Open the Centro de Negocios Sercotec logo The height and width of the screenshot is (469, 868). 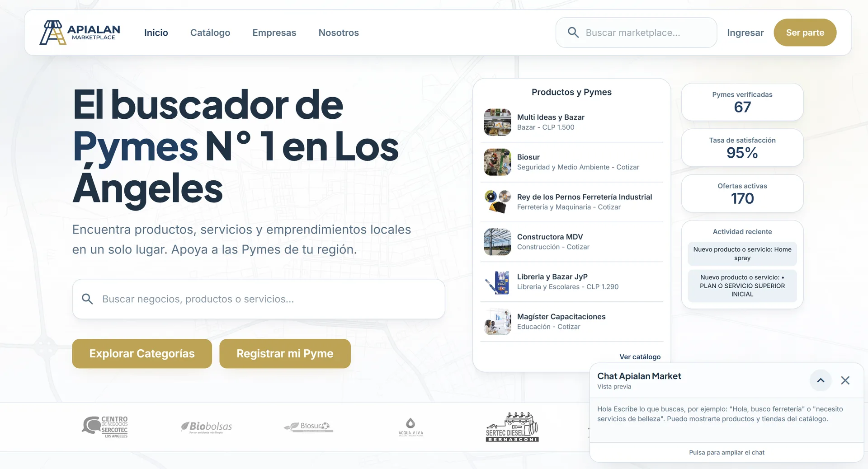point(105,427)
